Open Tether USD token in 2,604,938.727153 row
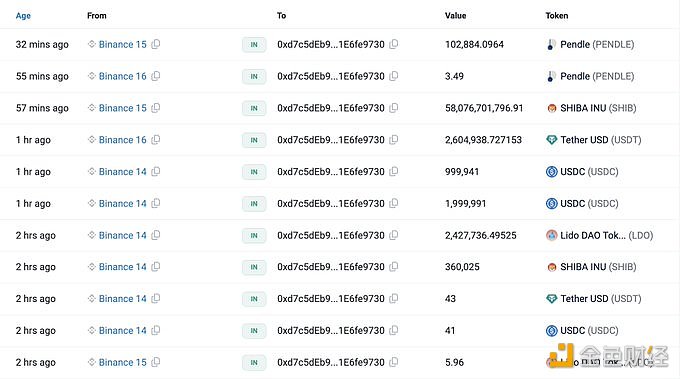This screenshot has width=680, height=379. point(601,140)
